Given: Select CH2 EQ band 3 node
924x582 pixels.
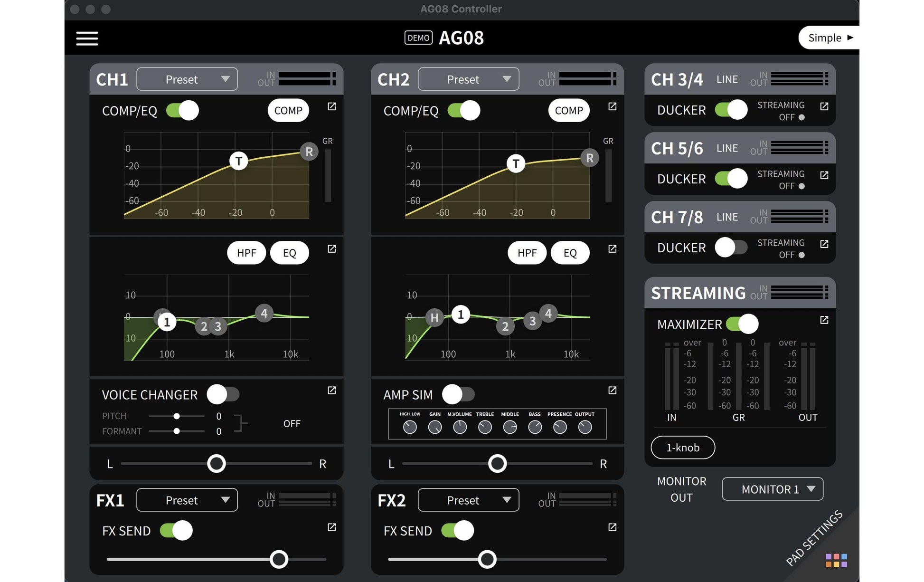Looking at the screenshot, I should [532, 321].
